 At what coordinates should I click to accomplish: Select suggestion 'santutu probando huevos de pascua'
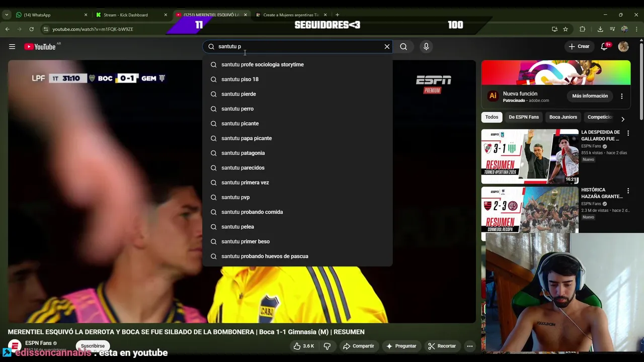click(297, 256)
